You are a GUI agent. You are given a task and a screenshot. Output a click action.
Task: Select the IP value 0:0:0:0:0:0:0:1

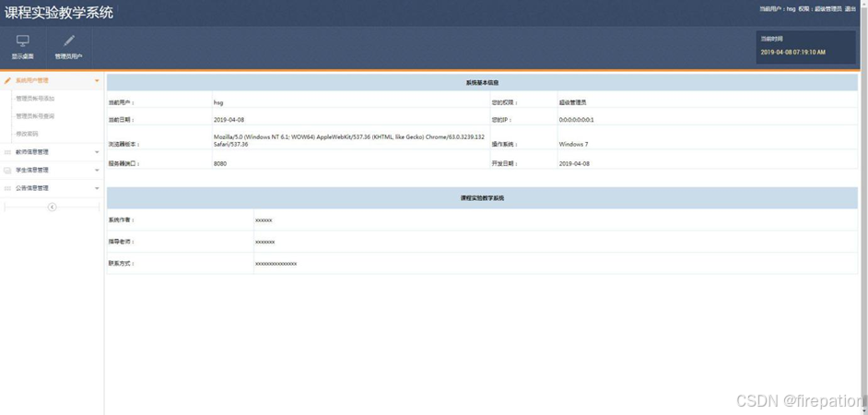tap(576, 120)
